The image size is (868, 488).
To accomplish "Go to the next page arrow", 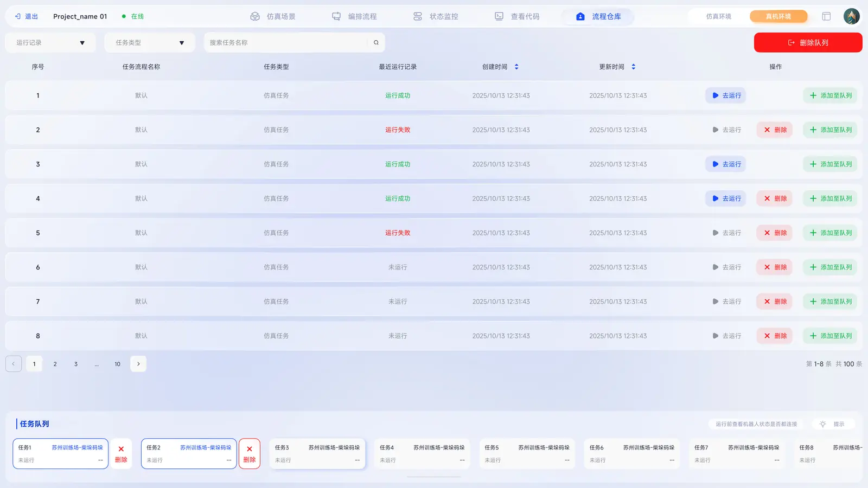I will pyautogui.click(x=138, y=364).
